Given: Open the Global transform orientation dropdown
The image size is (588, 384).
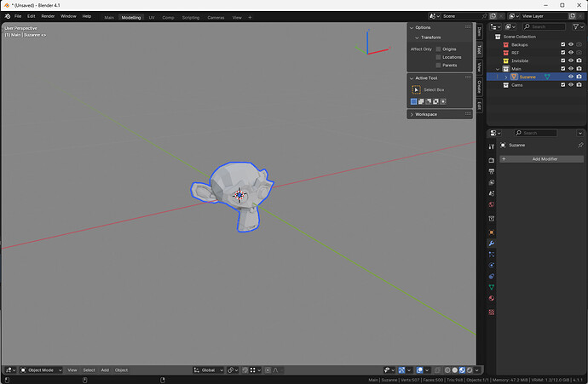Looking at the screenshot, I should tap(209, 370).
